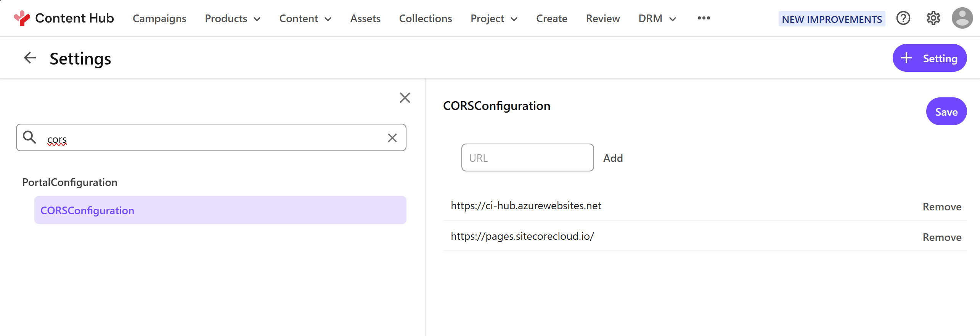
Task: Open the user profile avatar
Action: point(962,18)
